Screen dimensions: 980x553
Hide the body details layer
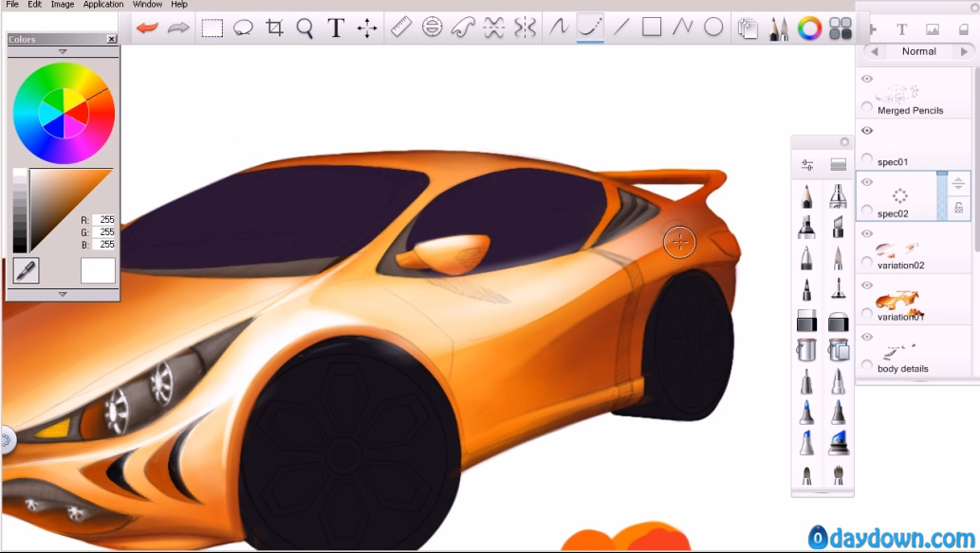867,337
